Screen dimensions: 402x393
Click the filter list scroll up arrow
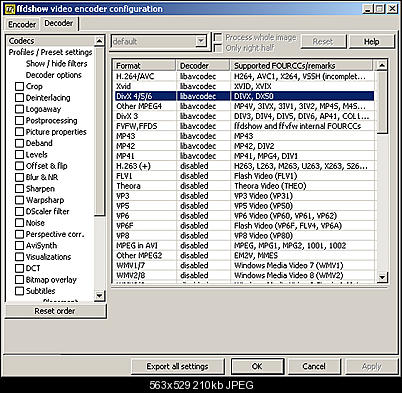click(x=99, y=41)
